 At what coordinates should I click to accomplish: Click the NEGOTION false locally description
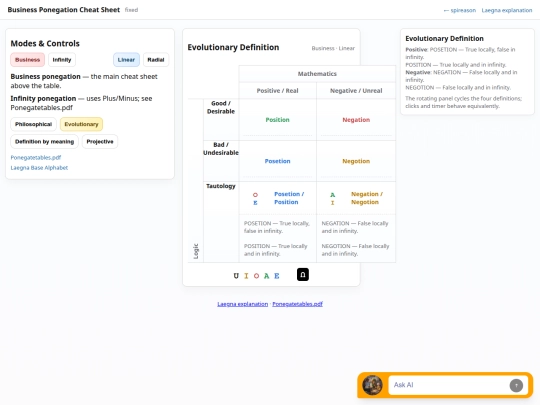[x=355, y=250]
